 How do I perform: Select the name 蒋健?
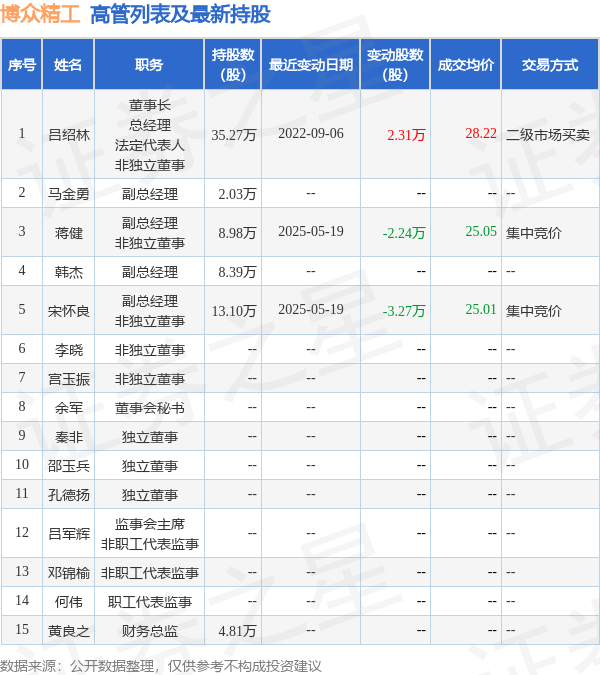(x=69, y=233)
